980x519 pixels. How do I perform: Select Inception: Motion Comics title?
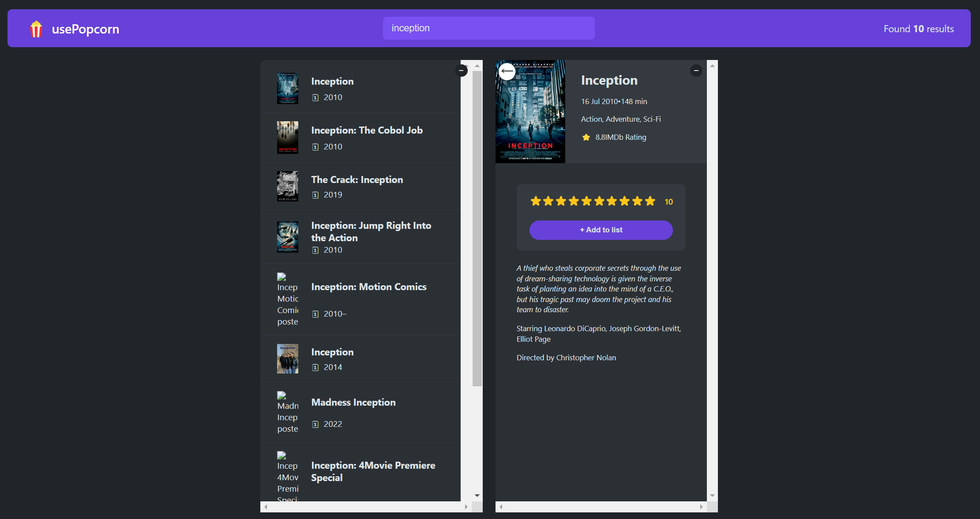(x=369, y=287)
